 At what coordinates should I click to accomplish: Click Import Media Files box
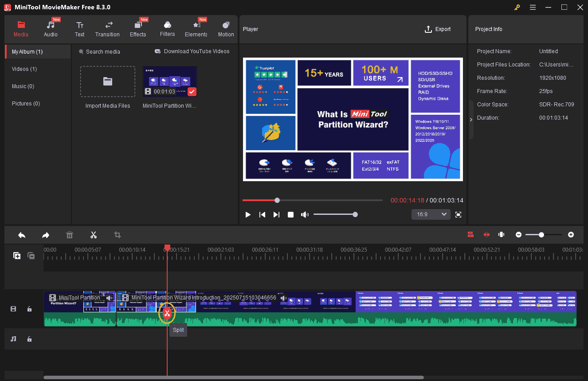tap(108, 82)
